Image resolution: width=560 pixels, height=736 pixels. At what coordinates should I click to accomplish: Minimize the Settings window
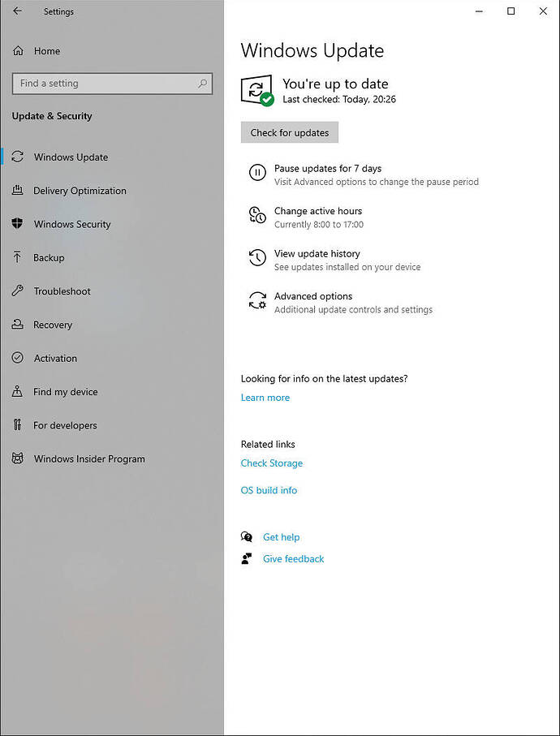[480, 11]
